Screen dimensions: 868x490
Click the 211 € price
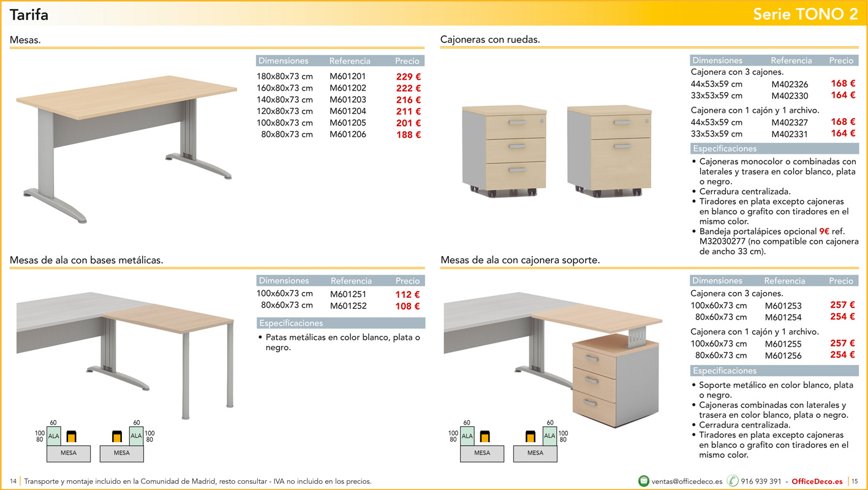tap(409, 112)
